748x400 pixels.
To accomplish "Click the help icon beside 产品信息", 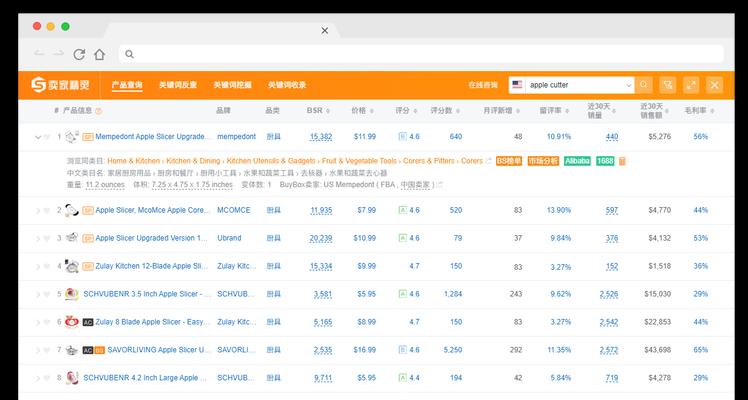I will tap(98, 111).
